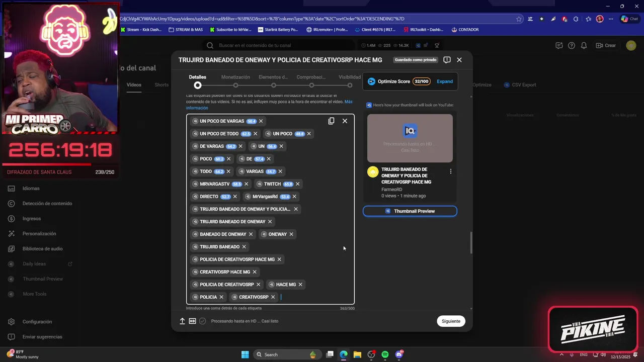Open File Explorer from the taskbar
The width and height of the screenshot is (644, 362).
pyautogui.click(x=357, y=354)
